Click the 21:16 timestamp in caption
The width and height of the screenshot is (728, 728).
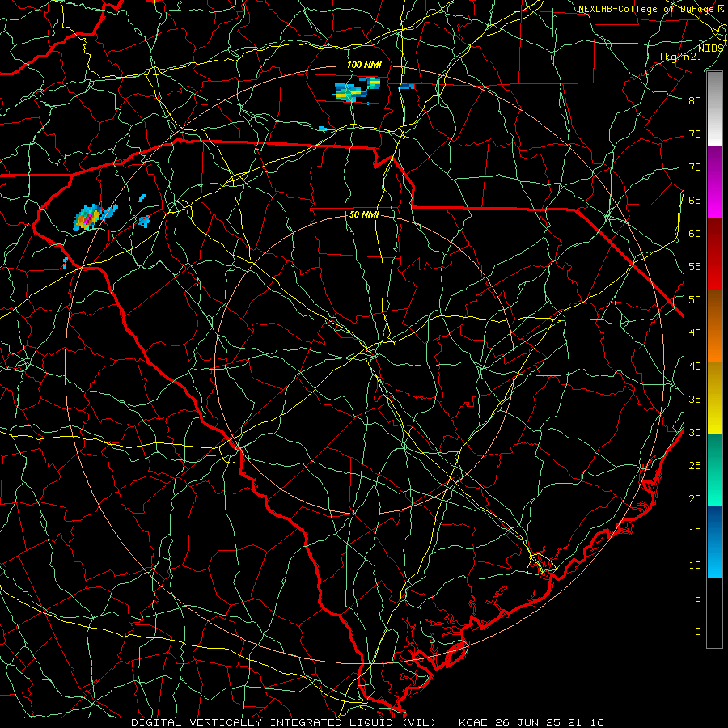(x=584, y=722)
